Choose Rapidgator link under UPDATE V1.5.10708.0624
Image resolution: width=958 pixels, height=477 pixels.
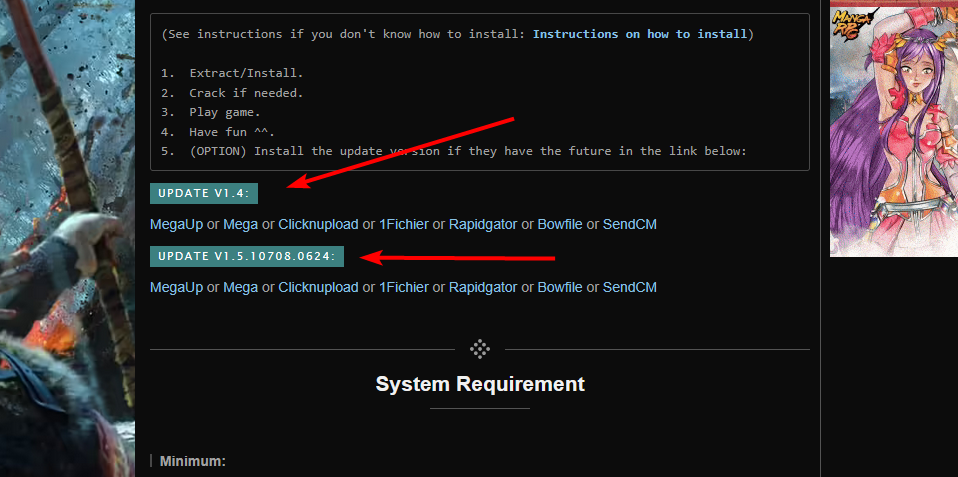point(483,287)
